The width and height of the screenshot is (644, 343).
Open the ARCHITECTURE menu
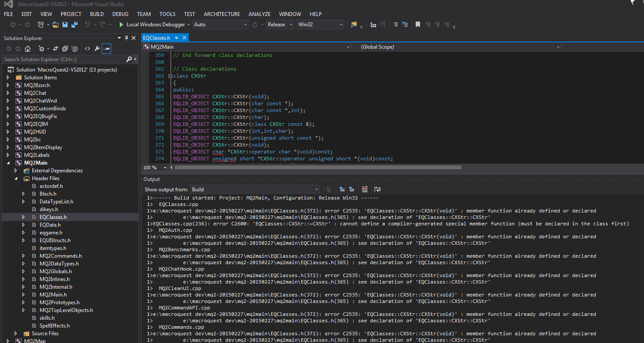(222, 14)
